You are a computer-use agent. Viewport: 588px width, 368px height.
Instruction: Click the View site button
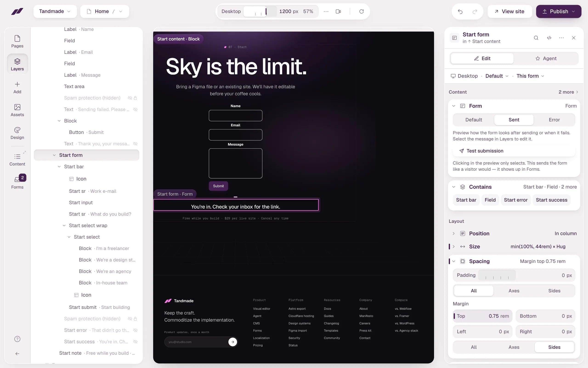point(509,11)
